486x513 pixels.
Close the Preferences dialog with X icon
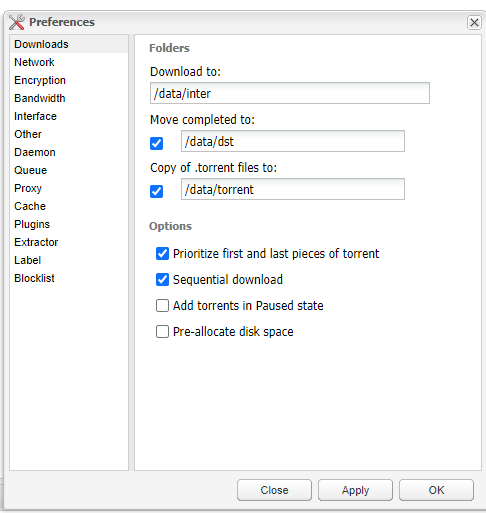(474, 23)
